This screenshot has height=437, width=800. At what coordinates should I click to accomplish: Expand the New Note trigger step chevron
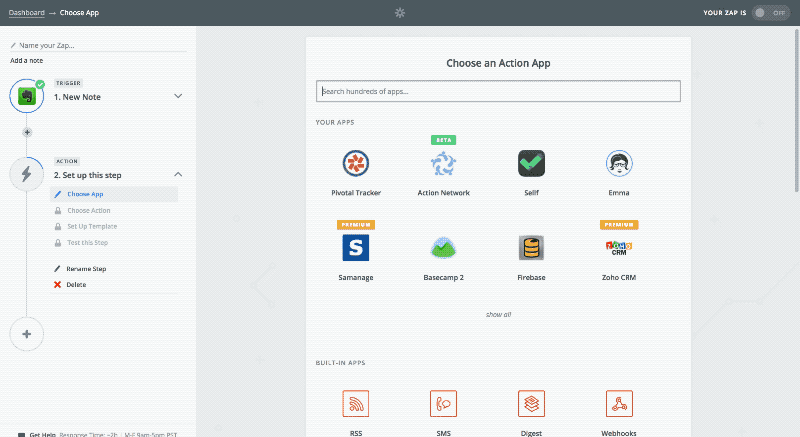[x=178, y=96]
